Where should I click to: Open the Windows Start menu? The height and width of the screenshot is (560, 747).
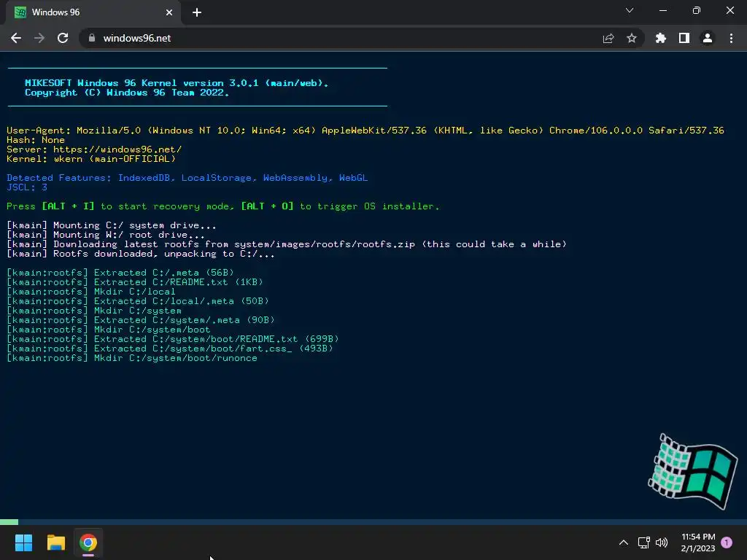pyautogui.click(x=24, y=542)
